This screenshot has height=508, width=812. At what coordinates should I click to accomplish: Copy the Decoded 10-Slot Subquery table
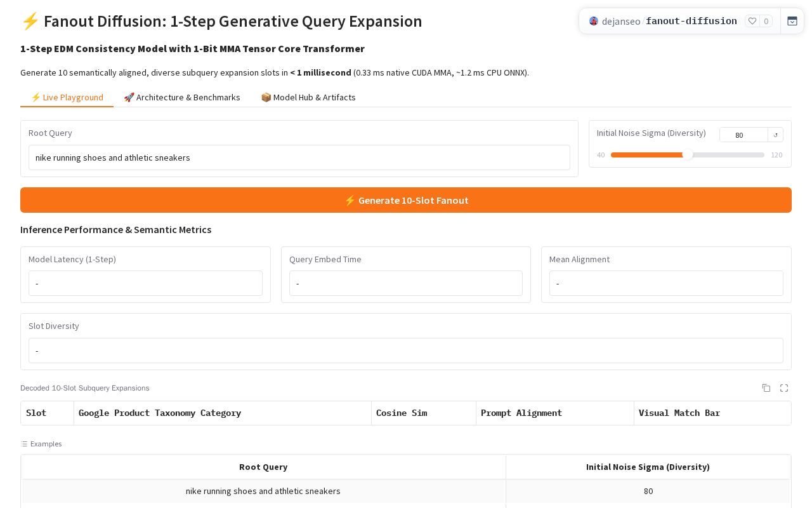coord(766,388)
